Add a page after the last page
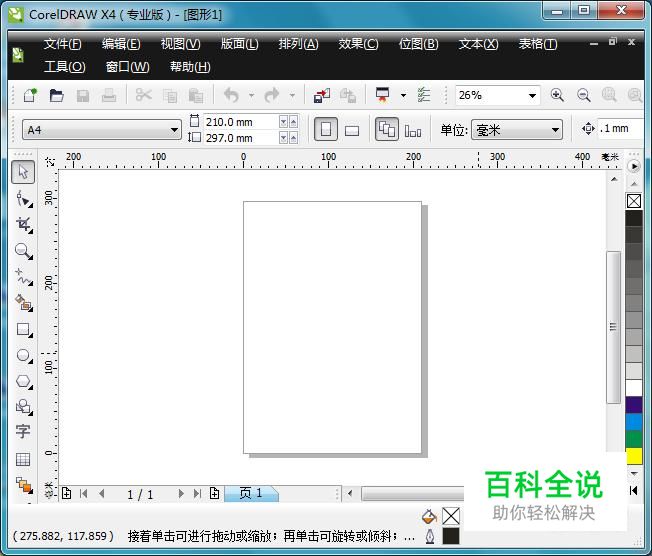Image resolution: width=652 pixels, height=556 pixels. (215, 494)
